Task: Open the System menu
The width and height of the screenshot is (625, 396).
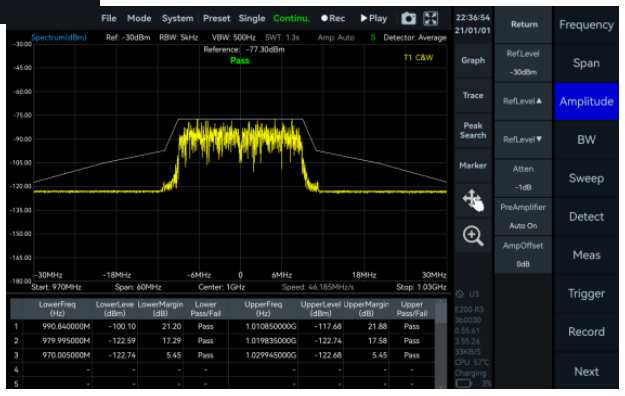Action: (177, 18)
